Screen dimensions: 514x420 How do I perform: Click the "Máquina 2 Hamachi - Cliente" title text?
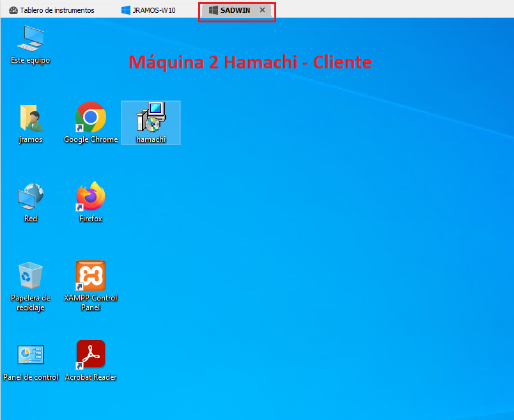pos(251,62)
